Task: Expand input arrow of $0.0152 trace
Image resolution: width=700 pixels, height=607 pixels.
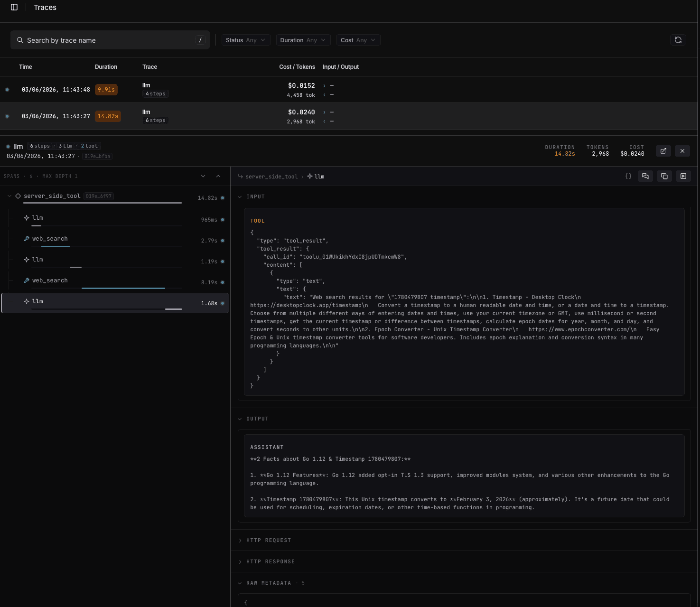Action: (x=324, y=85)
